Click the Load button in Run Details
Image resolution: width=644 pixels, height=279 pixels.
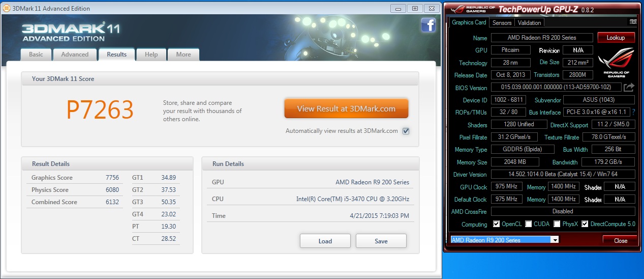point(325,241)
